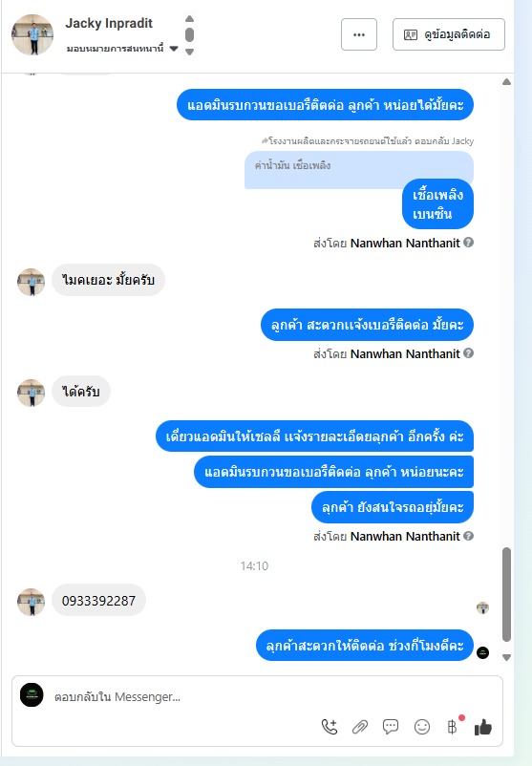Image resolution: width=532 pixels, height=766 pixels.
Task: Open the three-dot more options button
Action: [x=359, y=34]
